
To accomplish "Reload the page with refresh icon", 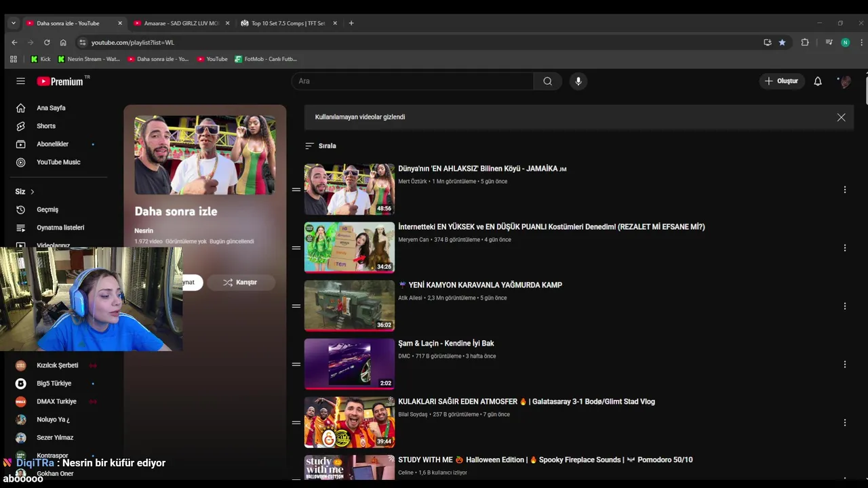I will click(47, 42).
